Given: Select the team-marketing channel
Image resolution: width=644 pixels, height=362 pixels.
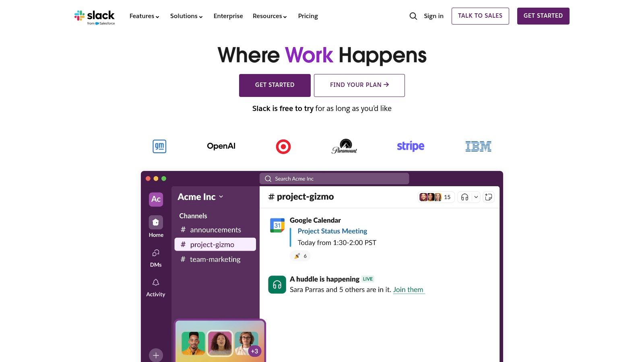Looking at the screenshot, I should point(215,259).
